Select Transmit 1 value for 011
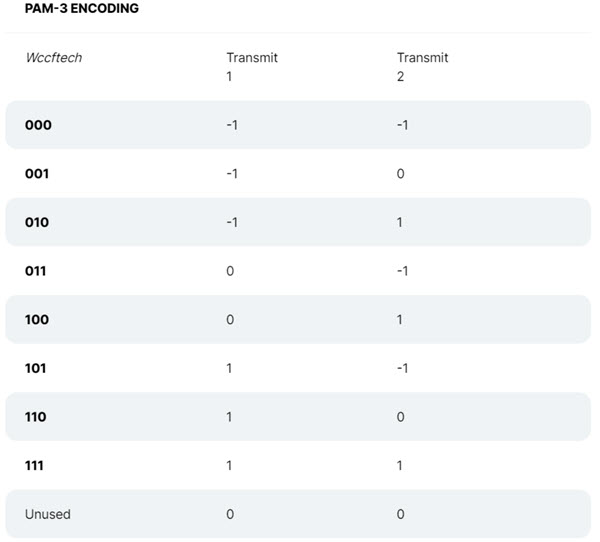The height and width of the screenshot is (542, 600). pyautogui.click(x=230, y=271)
